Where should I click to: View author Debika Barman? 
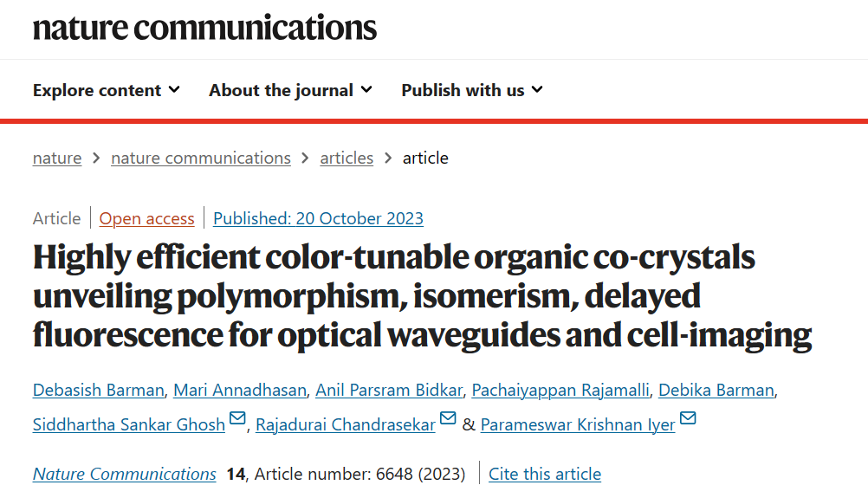[x=716, y=390]
